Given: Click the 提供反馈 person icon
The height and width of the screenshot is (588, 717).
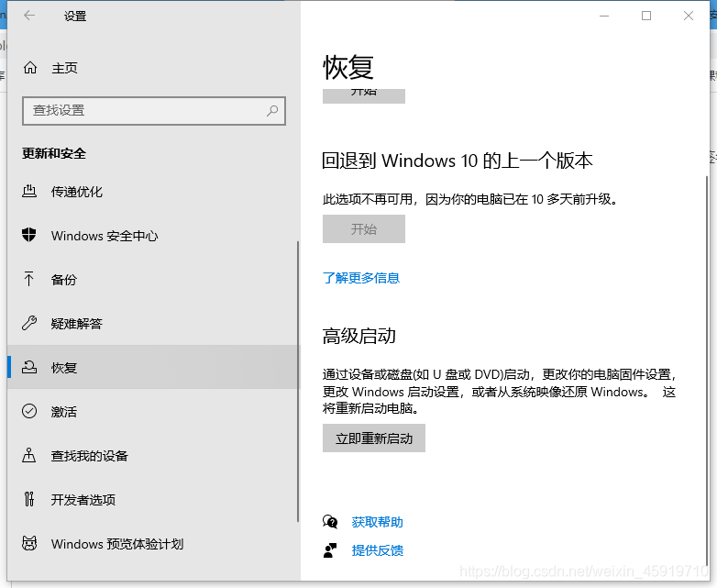Looking at the screenshot, I should tap(330, 550).
